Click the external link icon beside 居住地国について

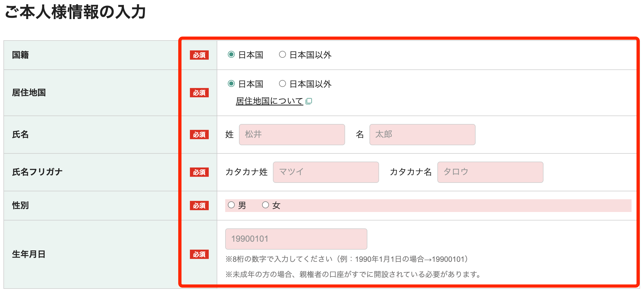[x=309, y=101]
